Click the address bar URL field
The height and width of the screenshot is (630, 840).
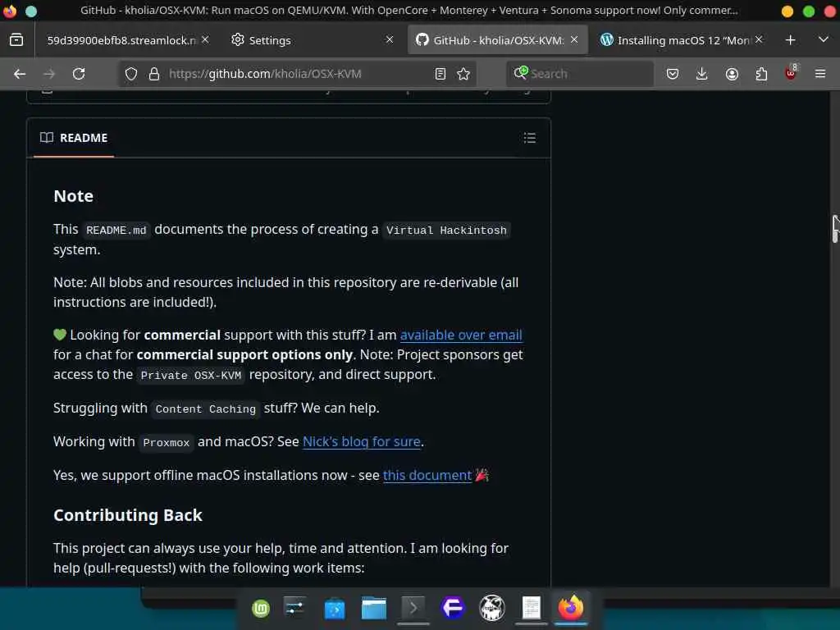click(297, 74)
